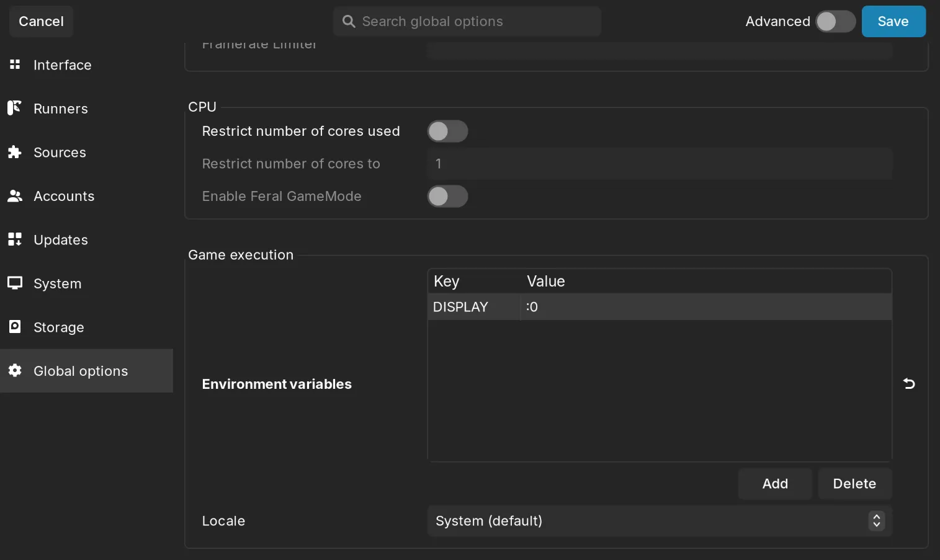Enable the Advanced toggle switch
This screenshot has height=560, width=940.
coord(835,22)
